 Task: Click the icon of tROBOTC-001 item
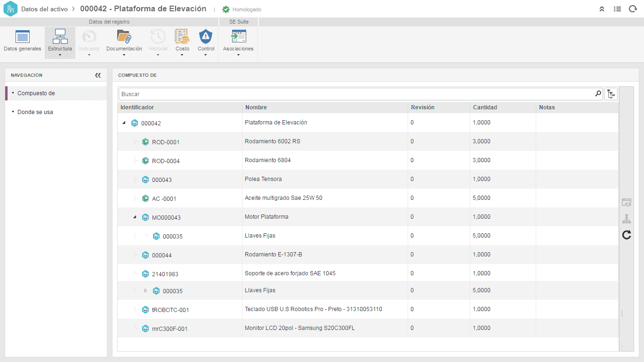[x=145, y=310]
